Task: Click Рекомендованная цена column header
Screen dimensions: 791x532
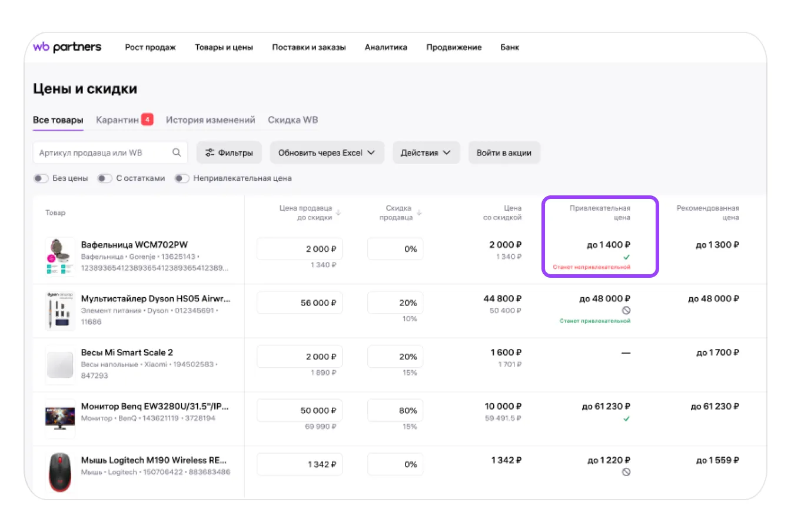Action: 707,212
